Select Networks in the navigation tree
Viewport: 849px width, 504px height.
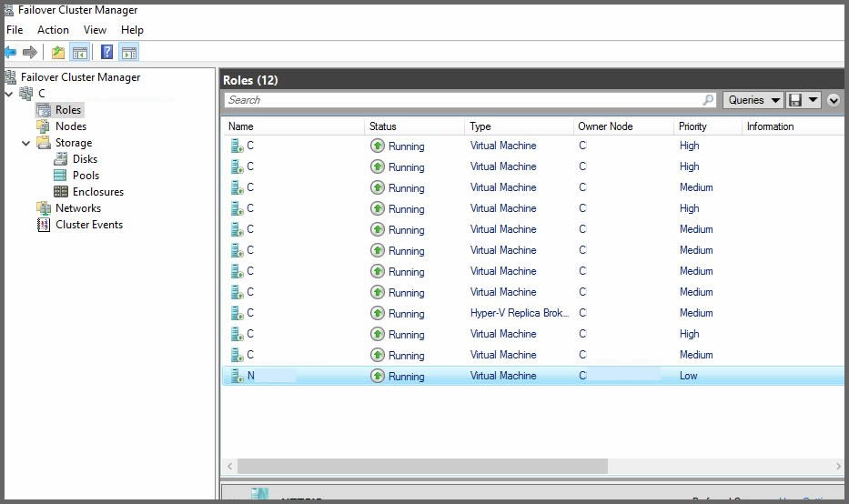click(78, 208)
